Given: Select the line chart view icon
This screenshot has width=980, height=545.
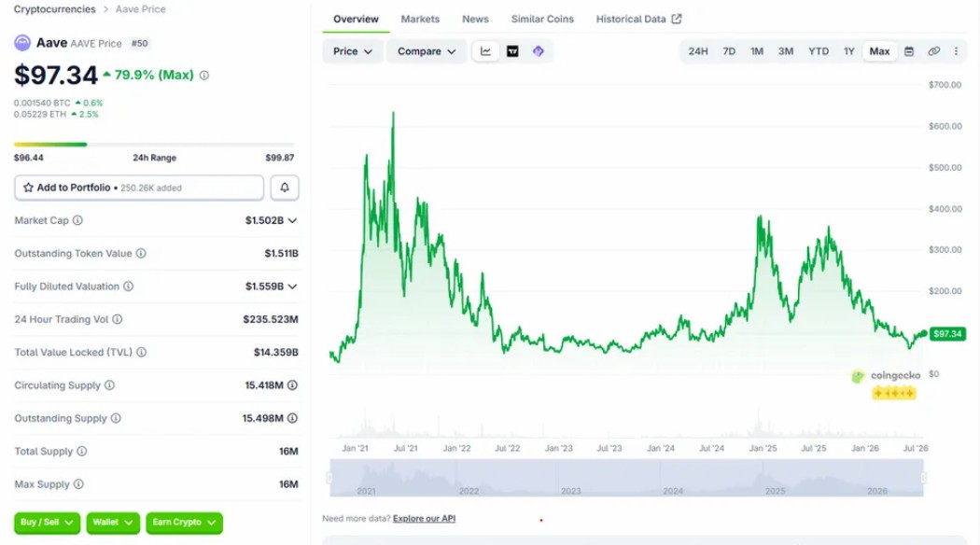Looking at the screenshot, I should [x=485, y=51].
